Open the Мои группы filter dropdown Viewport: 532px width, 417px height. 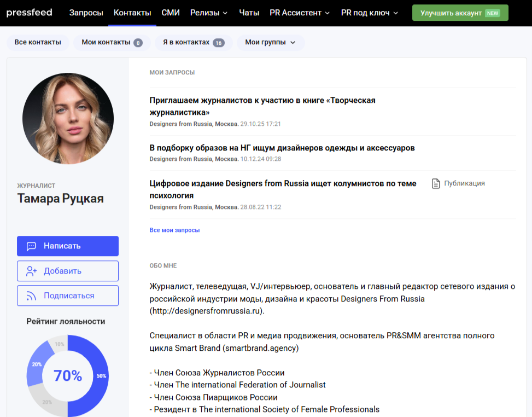271,42
